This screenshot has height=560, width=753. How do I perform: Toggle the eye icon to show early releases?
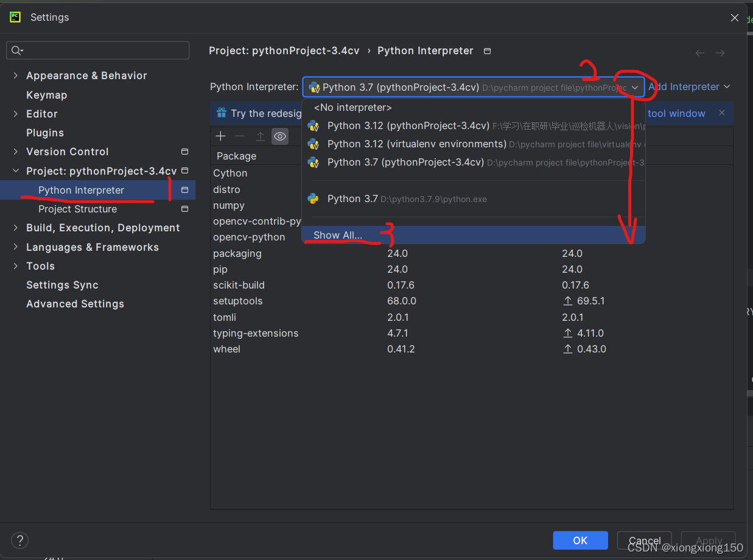(x=279, y=136)
